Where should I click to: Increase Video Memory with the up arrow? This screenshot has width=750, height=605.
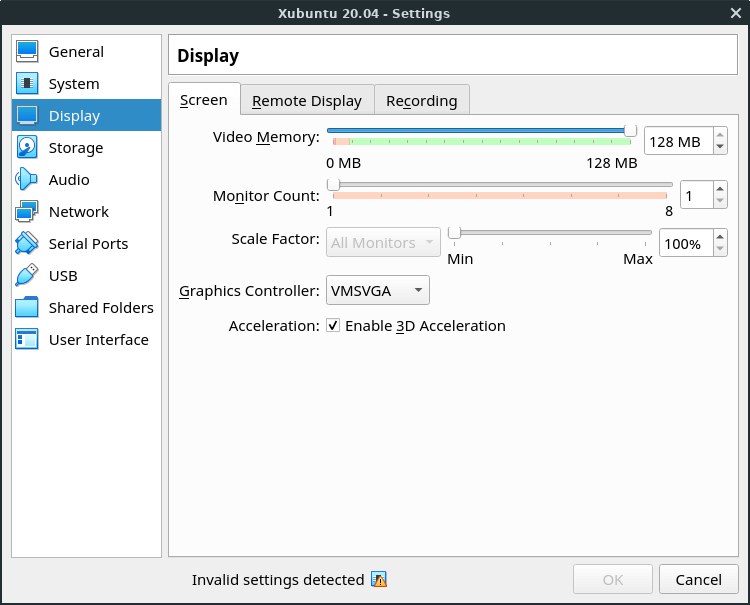click(720, 136)
